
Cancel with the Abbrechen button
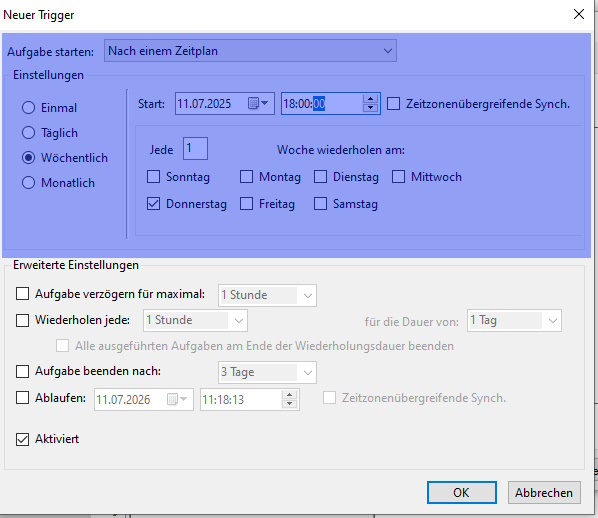[x=544, y=492]
